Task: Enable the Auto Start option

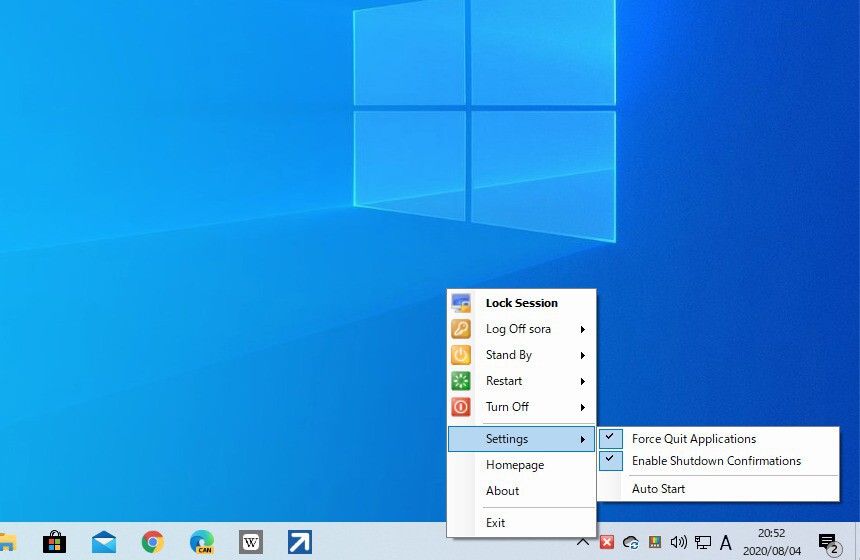Action: pos(658,489)
